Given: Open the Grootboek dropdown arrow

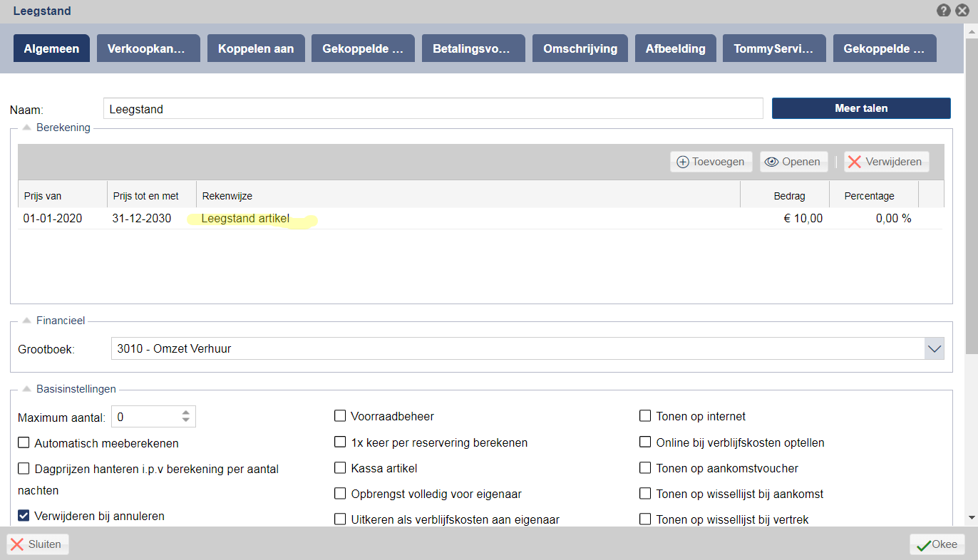Looking at the screenshot, I should tap(935, 349).
